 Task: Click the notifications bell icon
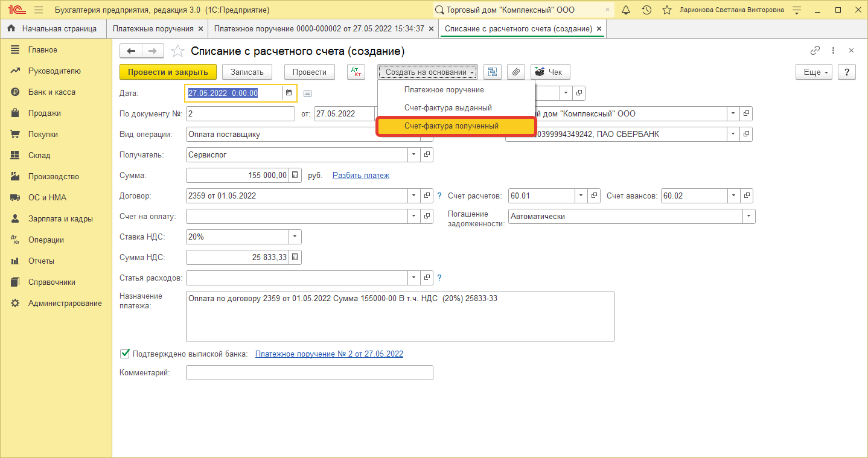[626, 10]
